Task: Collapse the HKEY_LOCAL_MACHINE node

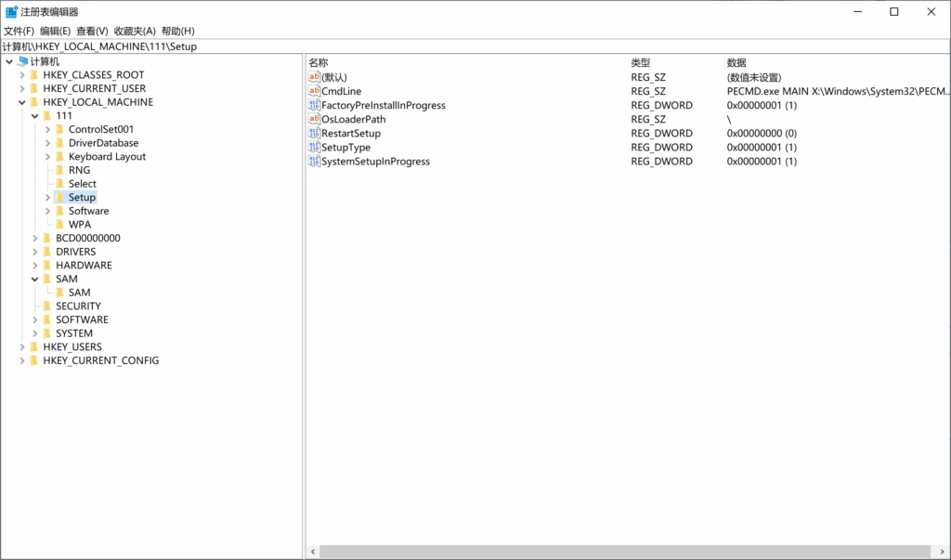Action: point(21,102)
